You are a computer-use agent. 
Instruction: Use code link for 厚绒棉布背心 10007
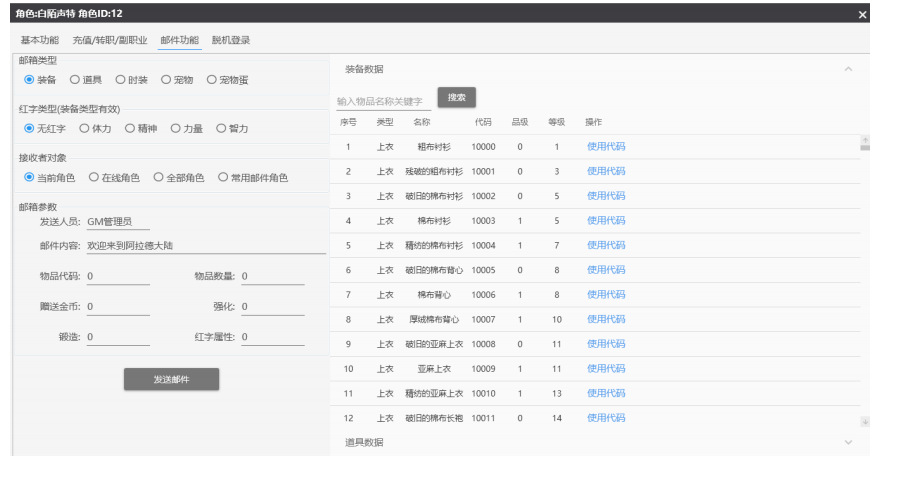point(606,319)
